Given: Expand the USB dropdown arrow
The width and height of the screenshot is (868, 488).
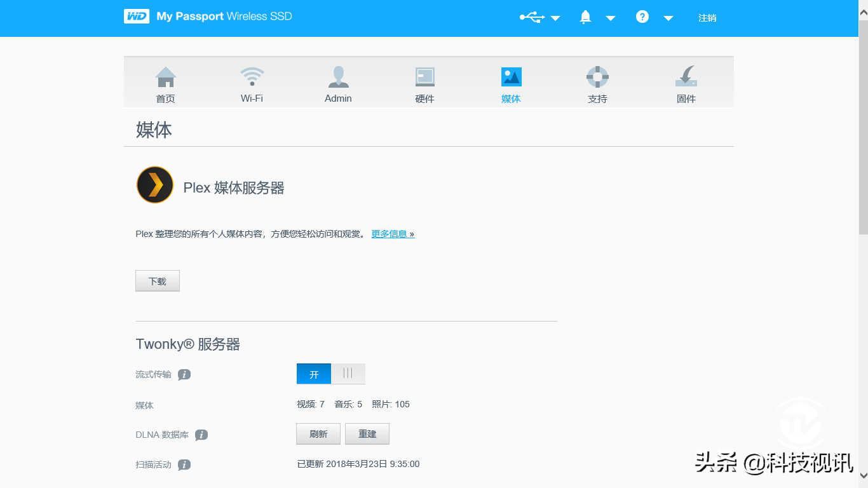Looking at the screenshot, I should point(555,18).
